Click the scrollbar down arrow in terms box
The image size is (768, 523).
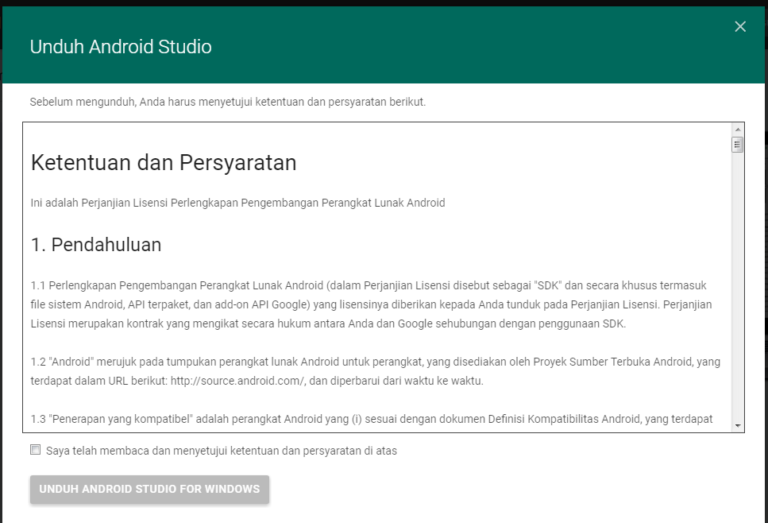738,425
